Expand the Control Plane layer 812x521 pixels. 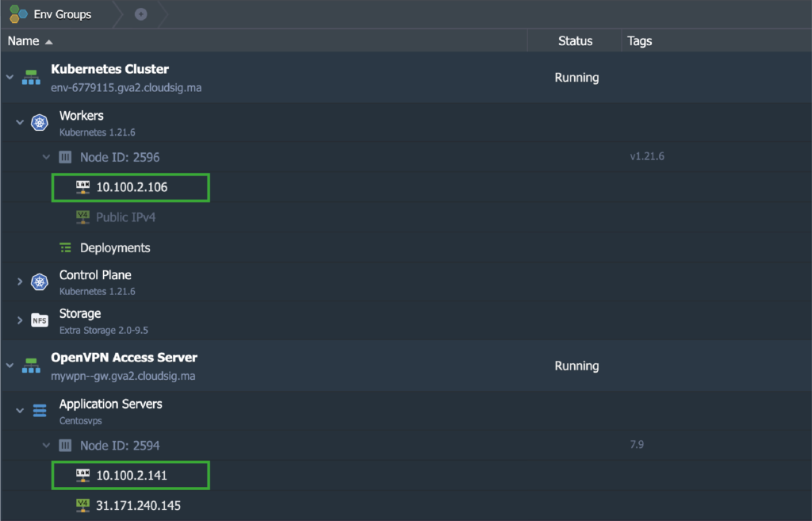(x=20, y=282)
